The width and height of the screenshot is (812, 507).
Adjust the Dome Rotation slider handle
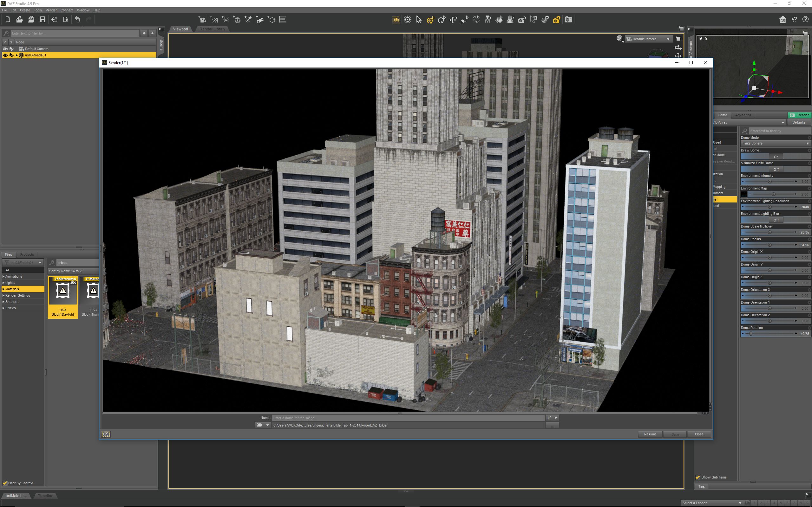point(751,334)
